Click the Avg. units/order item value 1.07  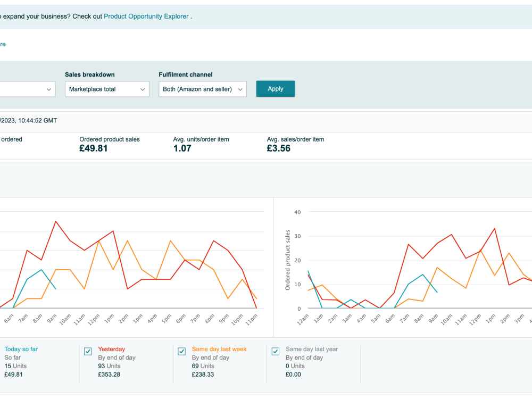(x=182, y=148)
